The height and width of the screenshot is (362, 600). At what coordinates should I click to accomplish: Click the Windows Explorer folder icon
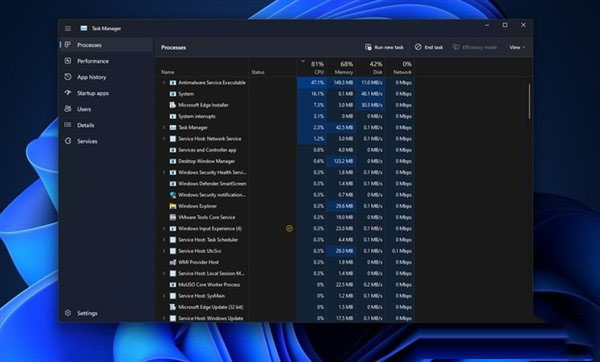(x=173, y=206)
